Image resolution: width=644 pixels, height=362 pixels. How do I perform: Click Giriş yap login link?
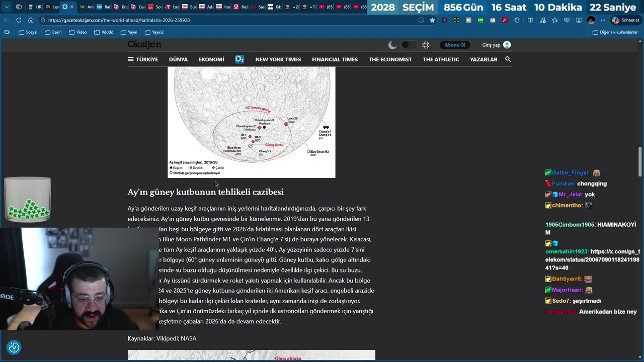(491, 45)
